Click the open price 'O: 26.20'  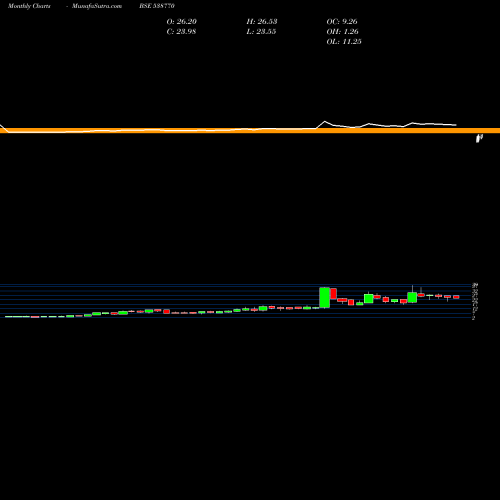182,21
